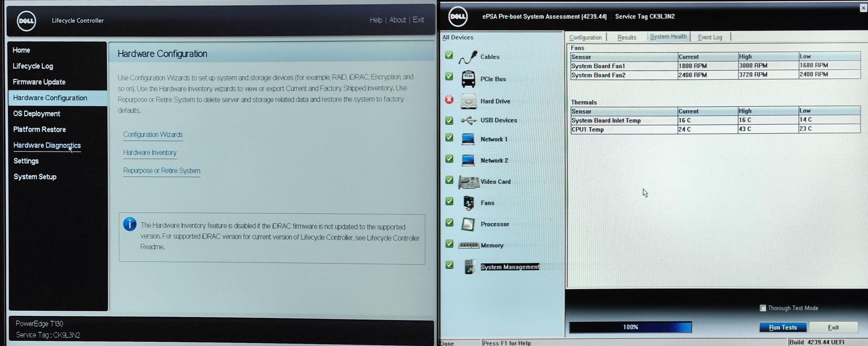The width and height of the screenshot is (868, 346).
Task: Click the Build 4239.44 UEFI status
Action: 817,342
